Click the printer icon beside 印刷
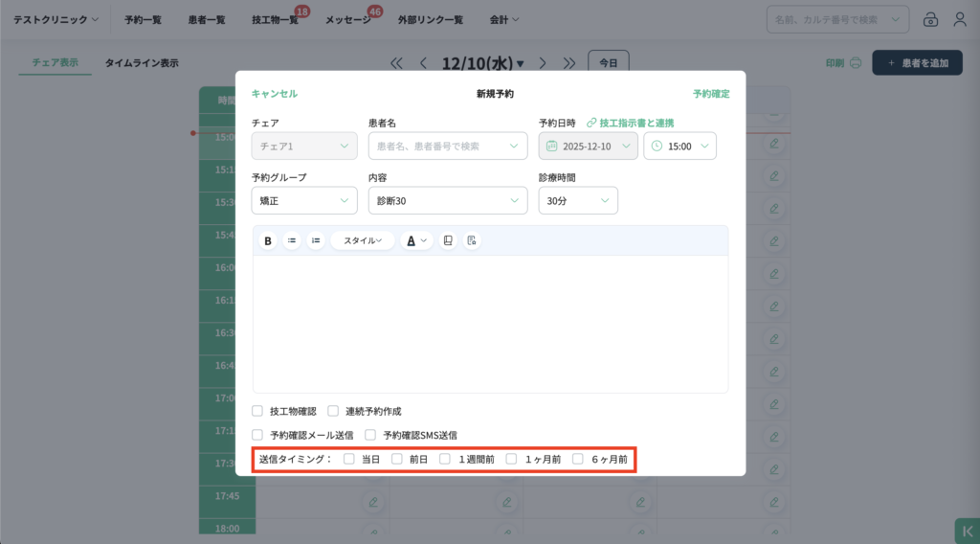Image resolution: width=980 pixels, height=544 pixels. pos(856,63)
